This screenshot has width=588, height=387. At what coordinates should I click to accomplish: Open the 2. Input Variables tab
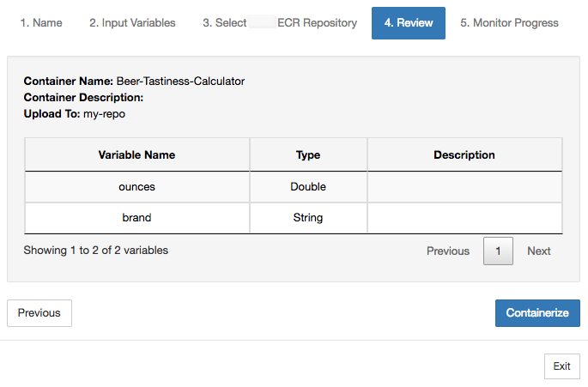(x=132, y=22)
